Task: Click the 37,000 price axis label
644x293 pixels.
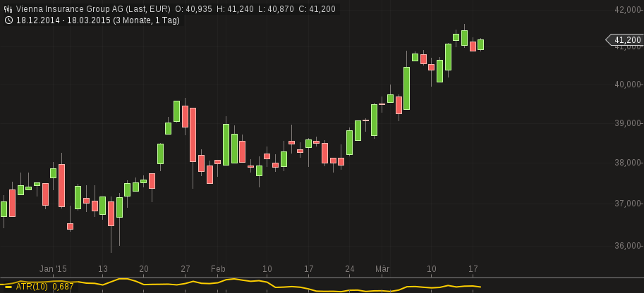Action: (628, 203)
